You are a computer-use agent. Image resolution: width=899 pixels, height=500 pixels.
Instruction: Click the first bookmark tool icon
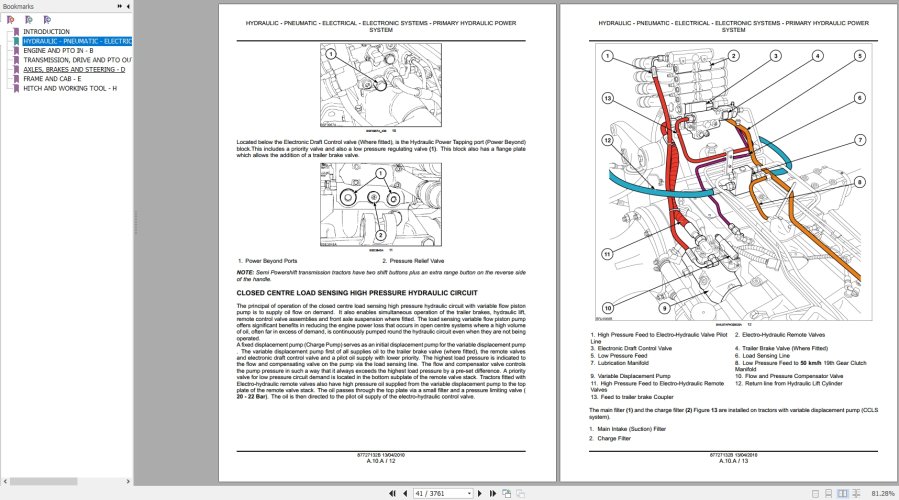(10, 19)
